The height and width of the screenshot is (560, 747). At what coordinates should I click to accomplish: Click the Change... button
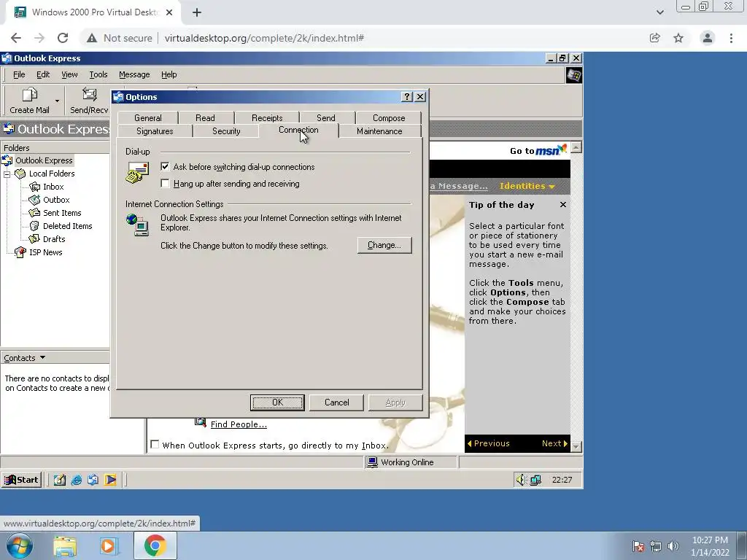pyautogui.click(x=384, y=245)
